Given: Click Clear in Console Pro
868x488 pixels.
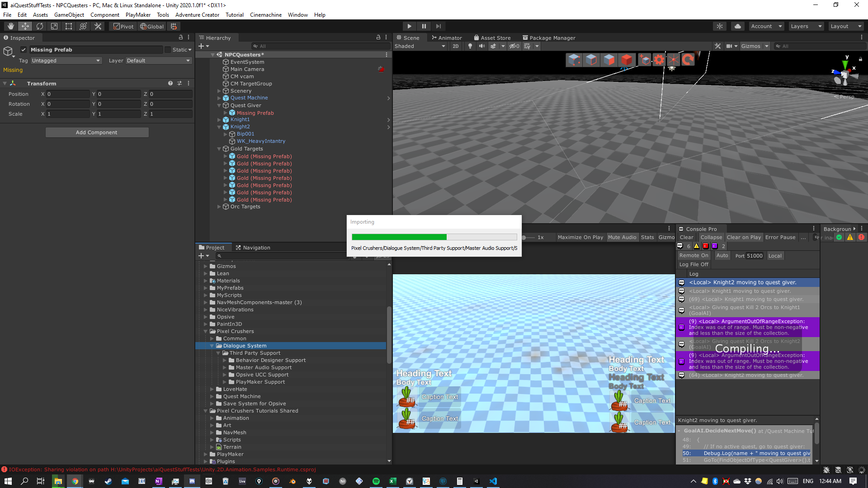Looking at the screenshot, I should pos(686,237).
